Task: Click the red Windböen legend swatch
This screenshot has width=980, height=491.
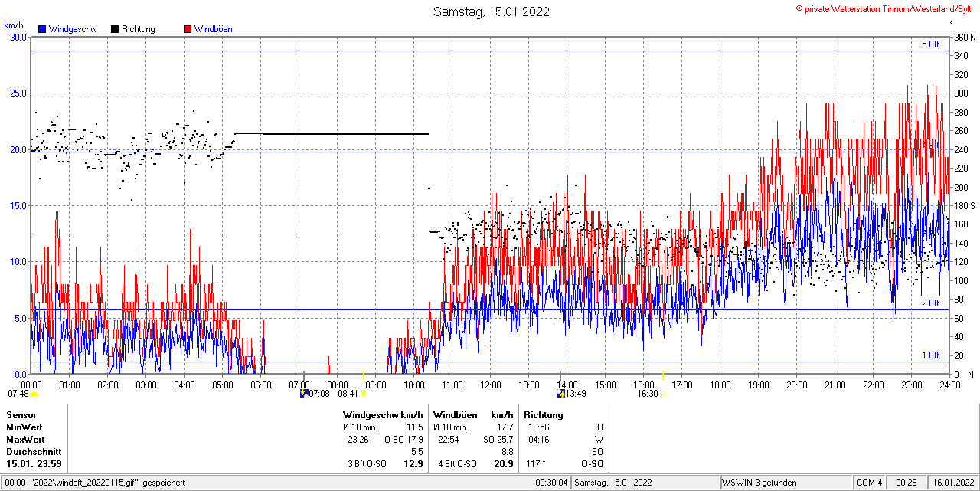Action: (x=188, y=29)
